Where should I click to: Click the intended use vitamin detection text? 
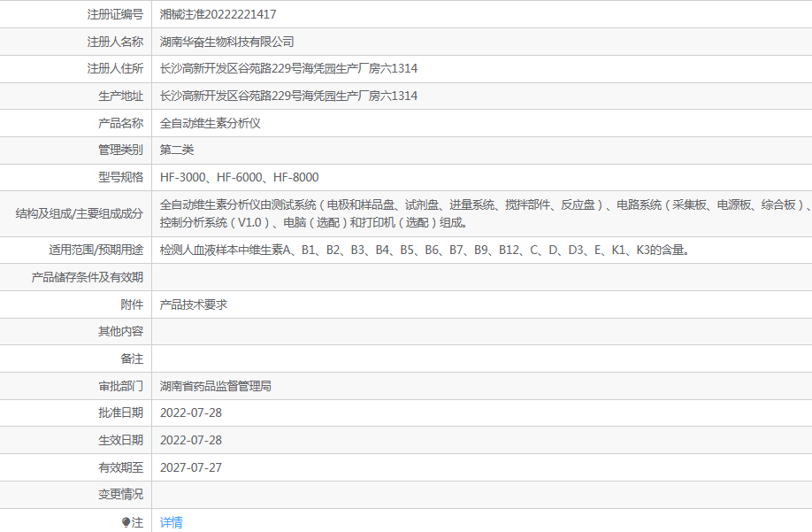coord(425,251)
